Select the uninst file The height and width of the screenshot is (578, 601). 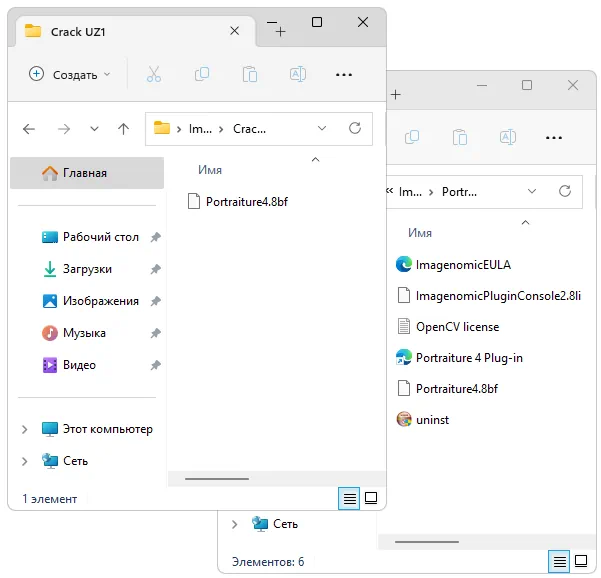click(423, 420)
